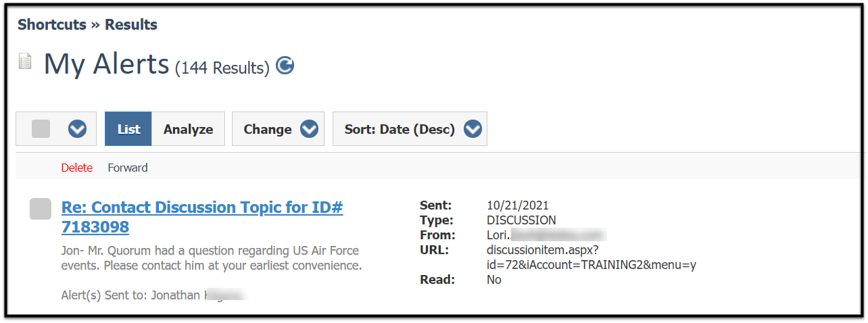This screenshot has height=323, width=868.
Task: Tick the select-all checkbox in the toolbar
Action: click(41, 129)
